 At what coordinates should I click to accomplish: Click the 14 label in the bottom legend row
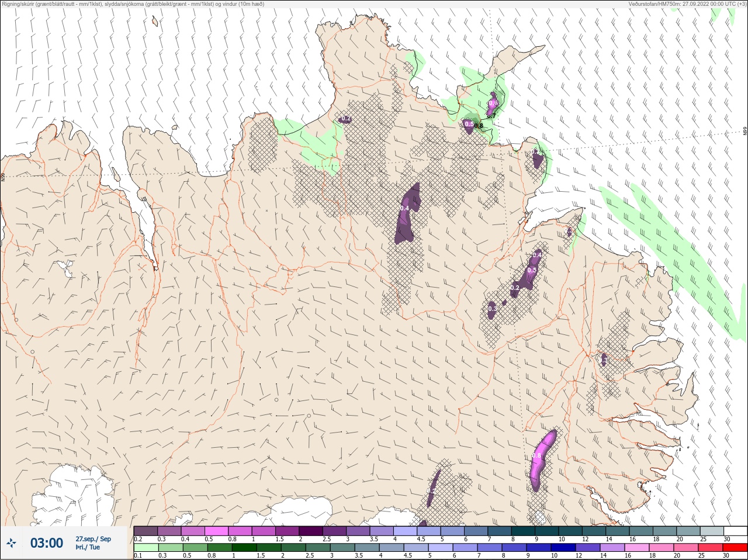604,556
